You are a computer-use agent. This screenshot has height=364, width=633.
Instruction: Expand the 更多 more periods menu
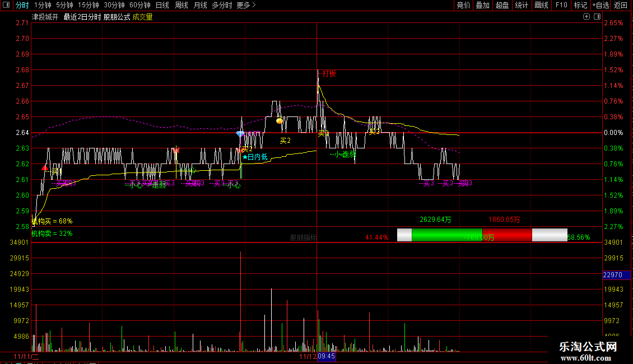[x=246, y=5]
